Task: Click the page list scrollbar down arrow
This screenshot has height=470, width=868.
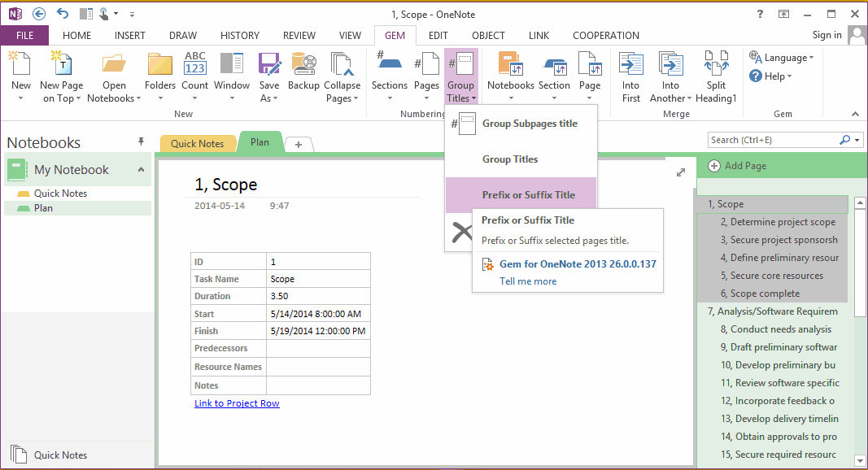Action: [x=860, y=460]
